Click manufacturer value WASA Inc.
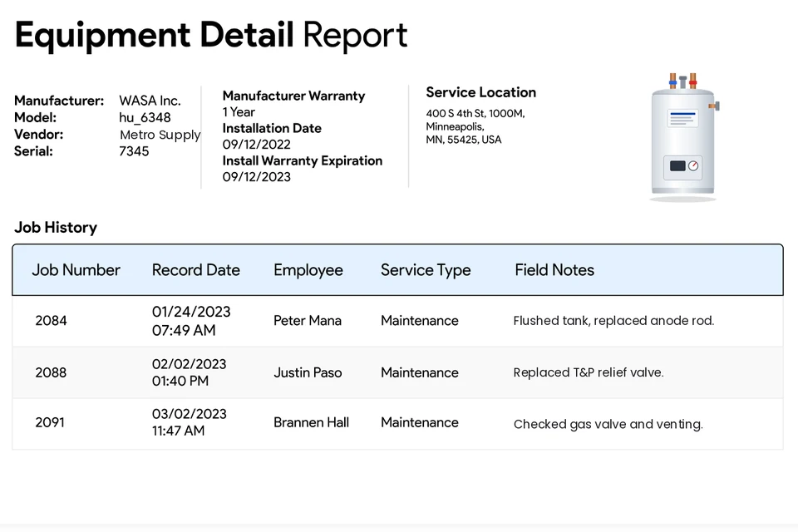The height and width of the screenshot is (532, 798). pos(150,101)
